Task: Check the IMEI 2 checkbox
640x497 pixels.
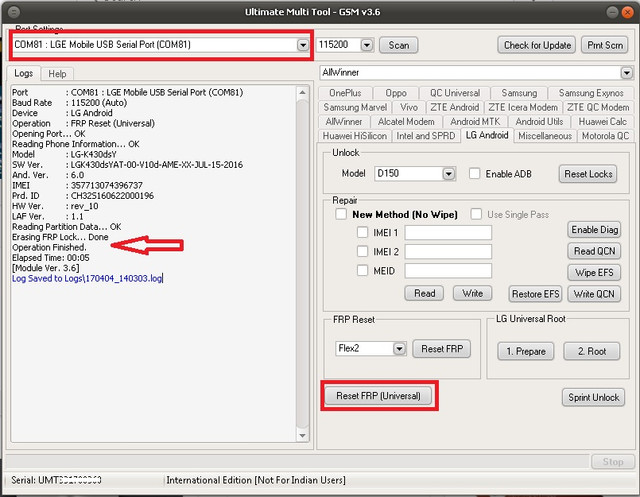Action: [x=362, y=251]
